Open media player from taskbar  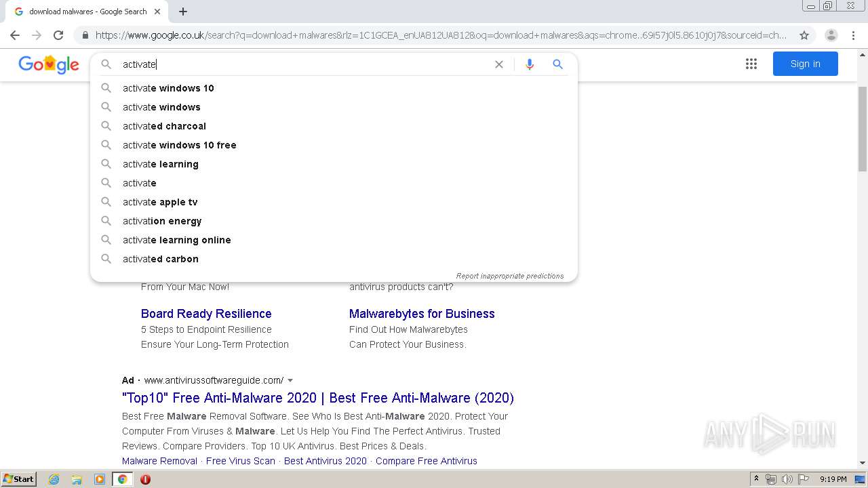(x=100, y=479)
